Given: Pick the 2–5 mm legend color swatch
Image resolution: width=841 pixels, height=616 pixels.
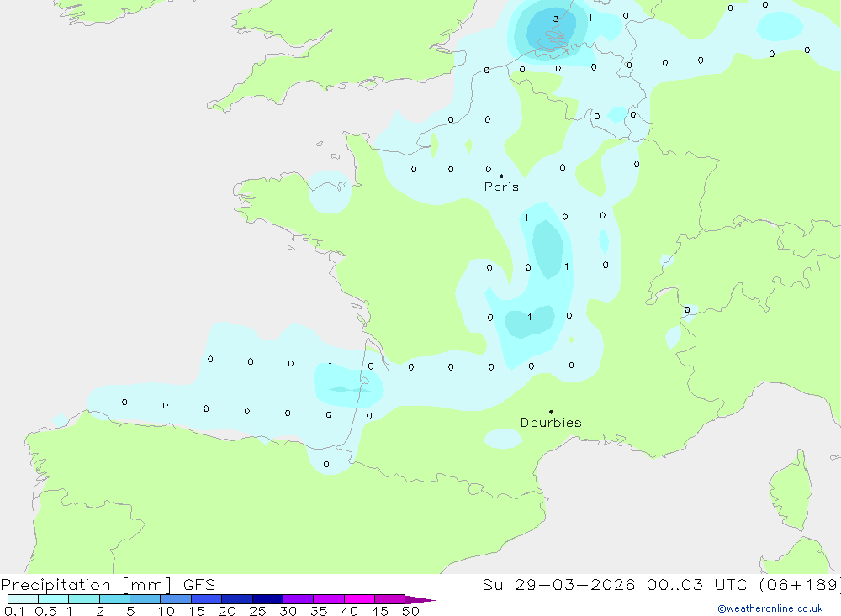Looking at the screenshot, I should pos(114,599).
